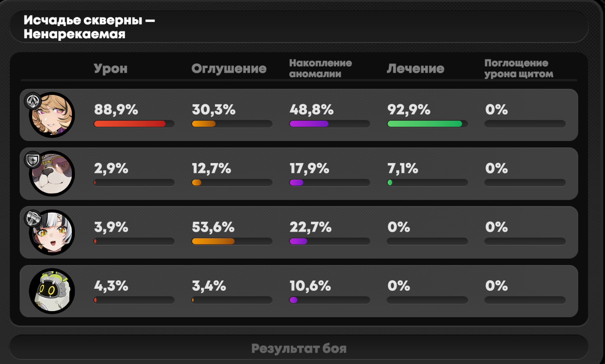Click the purple 48,8% anomaly bar
The height and width of the screenshot is (364, 605).
pos(309,124)
